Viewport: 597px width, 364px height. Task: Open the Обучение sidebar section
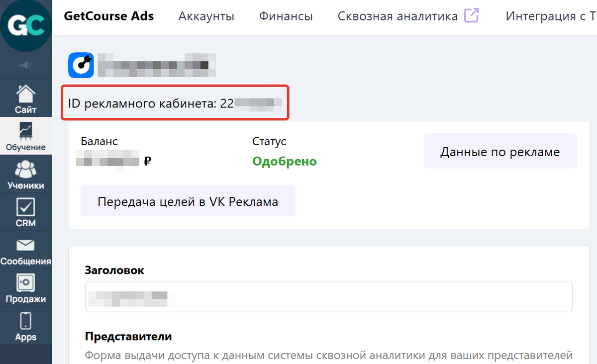pos(25,136)
